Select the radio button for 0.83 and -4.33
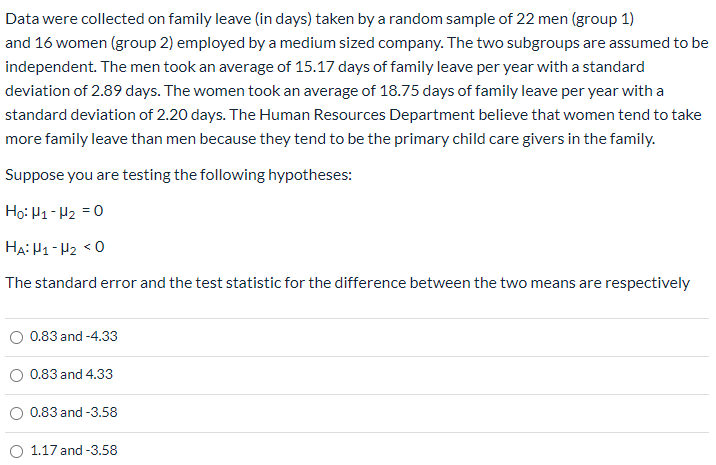Viewport: 716px width, 465px height. (15, 337)
